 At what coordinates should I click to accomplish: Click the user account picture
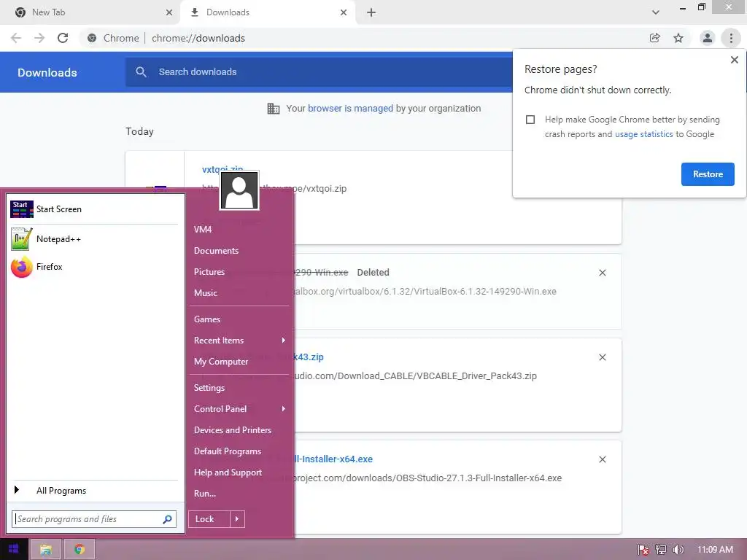pyautogui.click(x=239, y=190)
